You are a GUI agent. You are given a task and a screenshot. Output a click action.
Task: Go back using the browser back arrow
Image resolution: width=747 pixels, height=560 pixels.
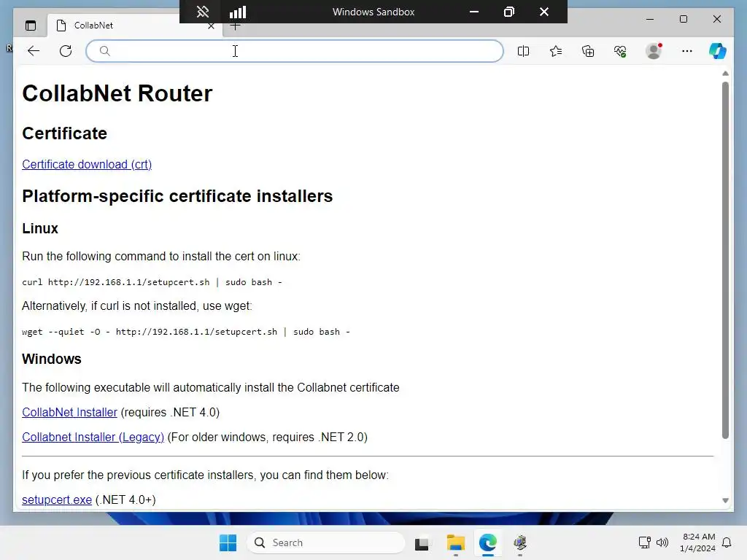34,51
